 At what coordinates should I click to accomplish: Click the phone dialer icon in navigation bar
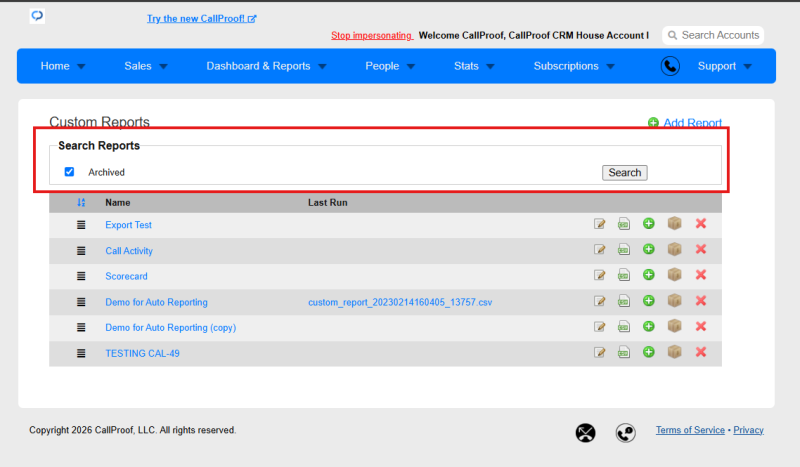pos(670,66)
